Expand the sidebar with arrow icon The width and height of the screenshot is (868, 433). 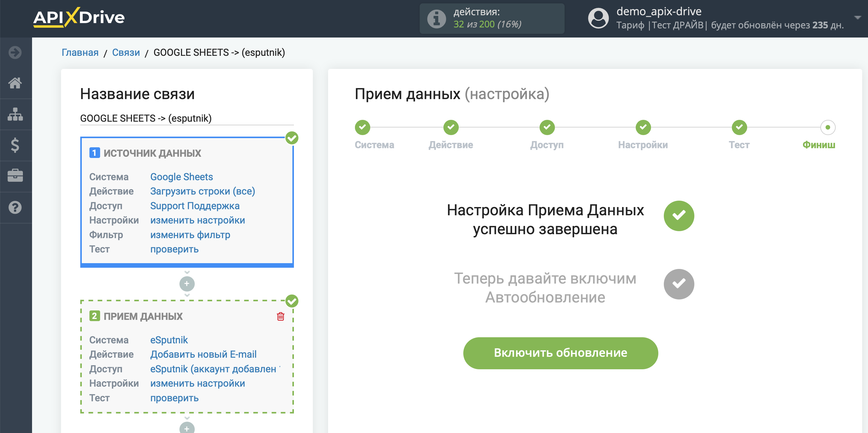tap(15, 52)
